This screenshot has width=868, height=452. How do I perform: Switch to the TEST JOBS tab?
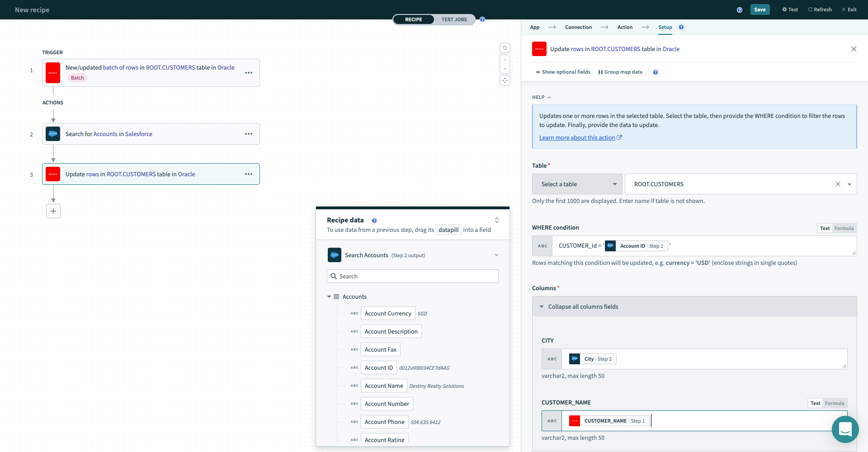click(454, 19)
